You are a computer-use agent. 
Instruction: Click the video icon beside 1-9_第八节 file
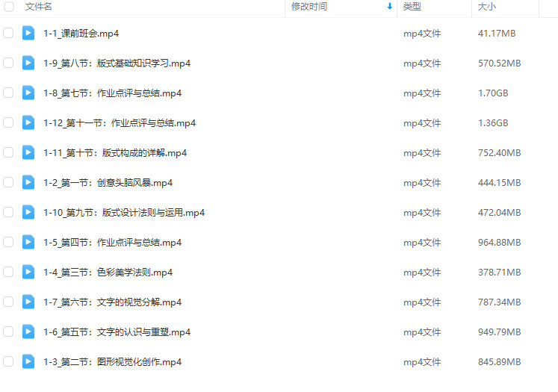click(x=28, y=63)
